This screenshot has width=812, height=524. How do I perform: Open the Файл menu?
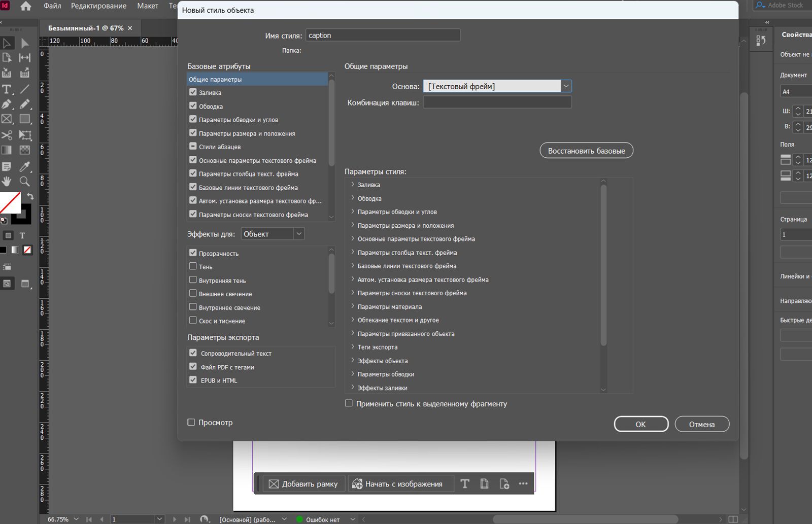click(x=52, y=6)
